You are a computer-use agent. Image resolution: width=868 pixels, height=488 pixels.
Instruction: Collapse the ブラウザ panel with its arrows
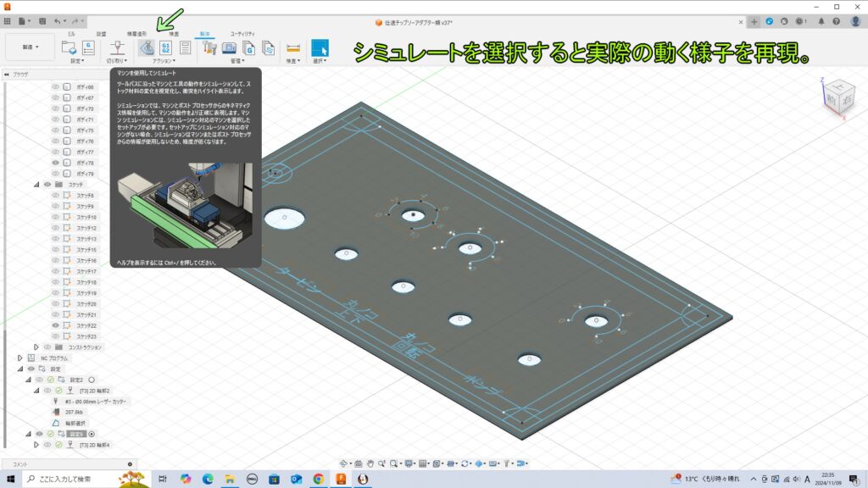click(x=7, y=75)
